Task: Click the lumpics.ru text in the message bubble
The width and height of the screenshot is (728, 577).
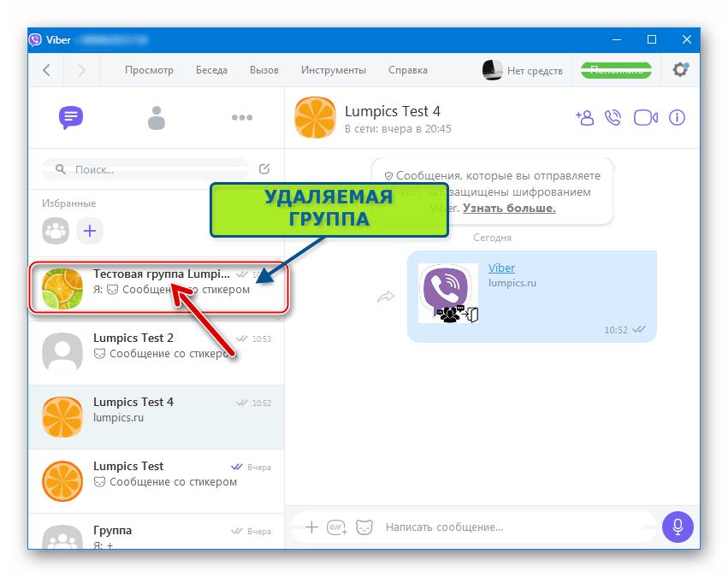Action: pos(512,283)
